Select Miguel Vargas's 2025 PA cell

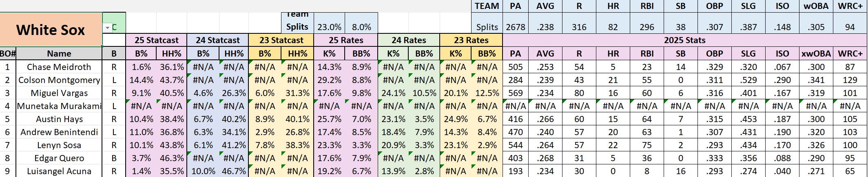click(x=516, y=93)
